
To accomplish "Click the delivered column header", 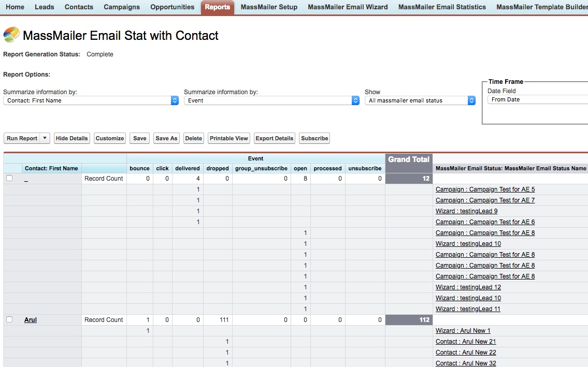I will click(x=188, y=168).
